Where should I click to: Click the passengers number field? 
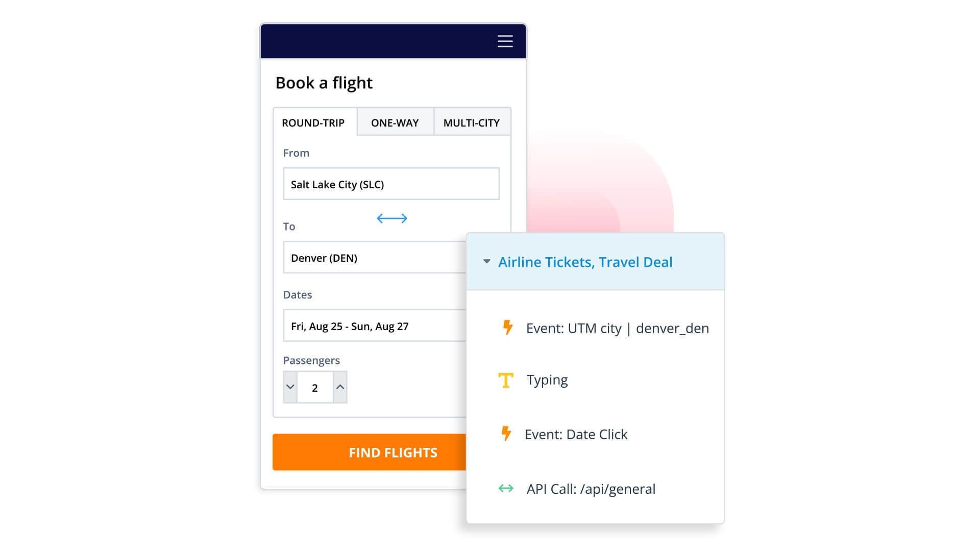(315, 388)
